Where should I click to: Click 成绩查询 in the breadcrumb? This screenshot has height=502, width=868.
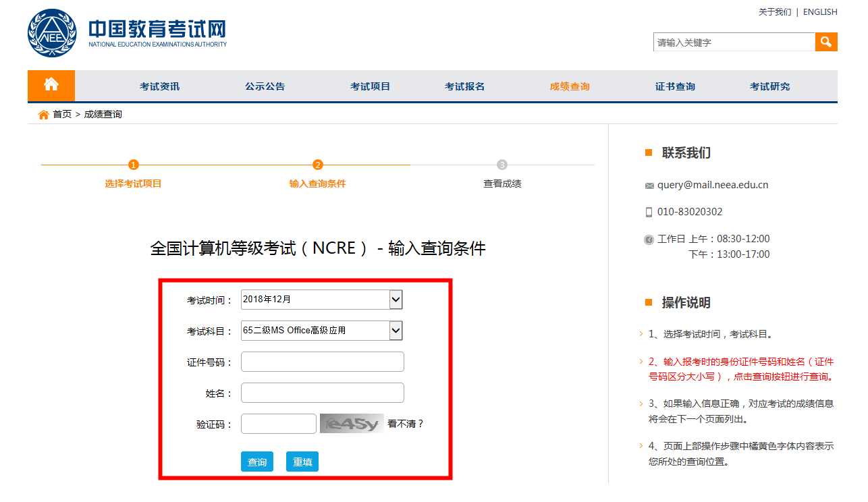click(x=103, y=115)
